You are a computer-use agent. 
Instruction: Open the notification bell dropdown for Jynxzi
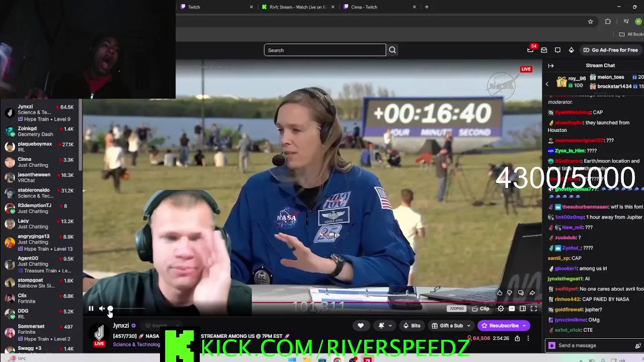pos(385,326)
